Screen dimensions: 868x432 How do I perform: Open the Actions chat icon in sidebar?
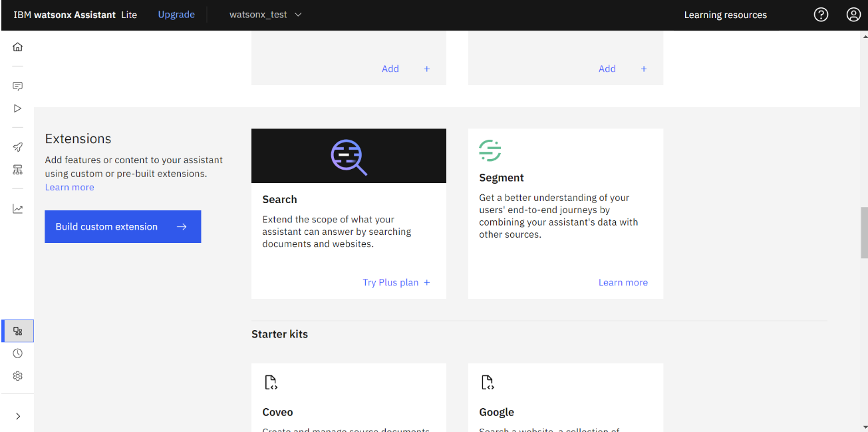click(18, 86)
